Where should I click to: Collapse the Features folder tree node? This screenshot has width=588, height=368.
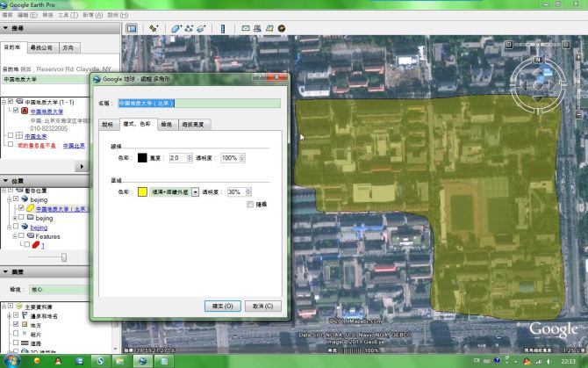[15, 236]
